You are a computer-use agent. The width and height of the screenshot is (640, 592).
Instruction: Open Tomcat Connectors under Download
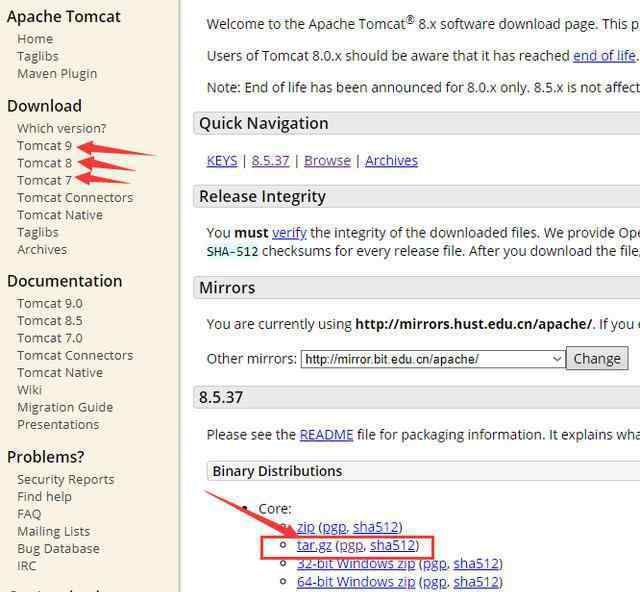(x=75, y=198)
